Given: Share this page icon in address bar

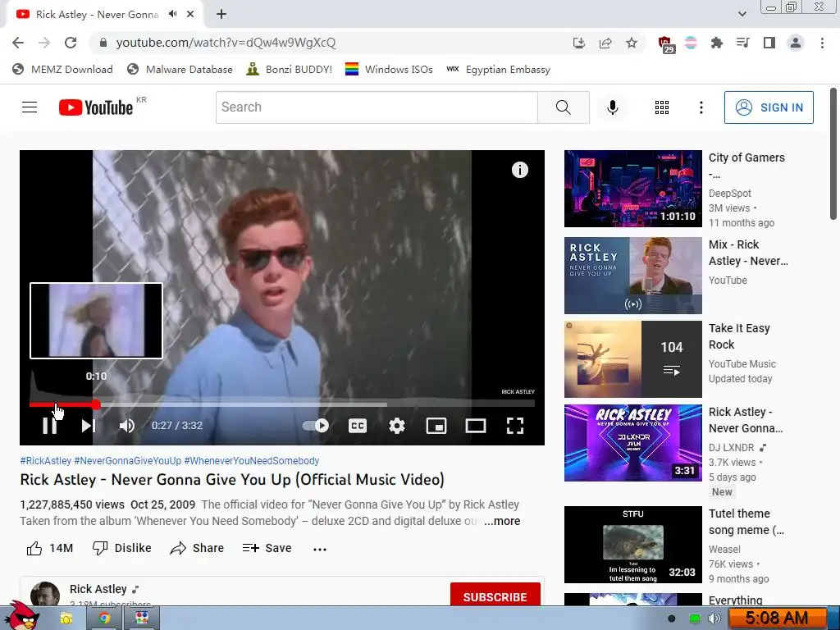Looking at the screenshot, I should pyautogui.click(x=605, y=43).
